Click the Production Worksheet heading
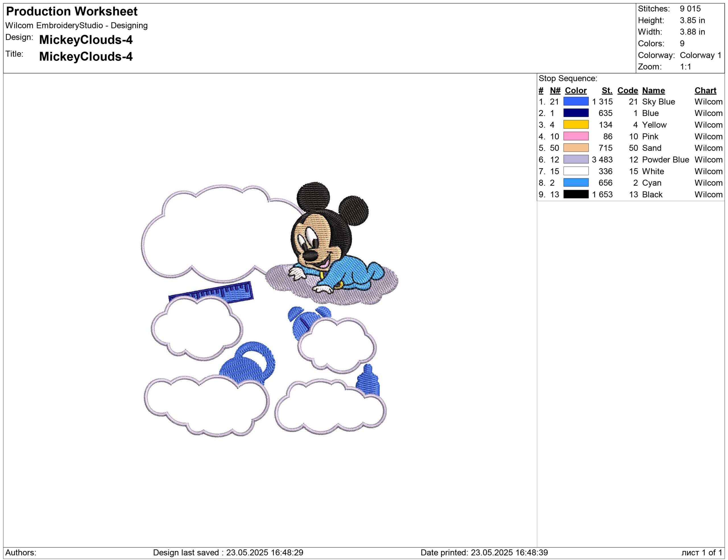This screenshot has height=560, width=728. click(x=72, y=11)
